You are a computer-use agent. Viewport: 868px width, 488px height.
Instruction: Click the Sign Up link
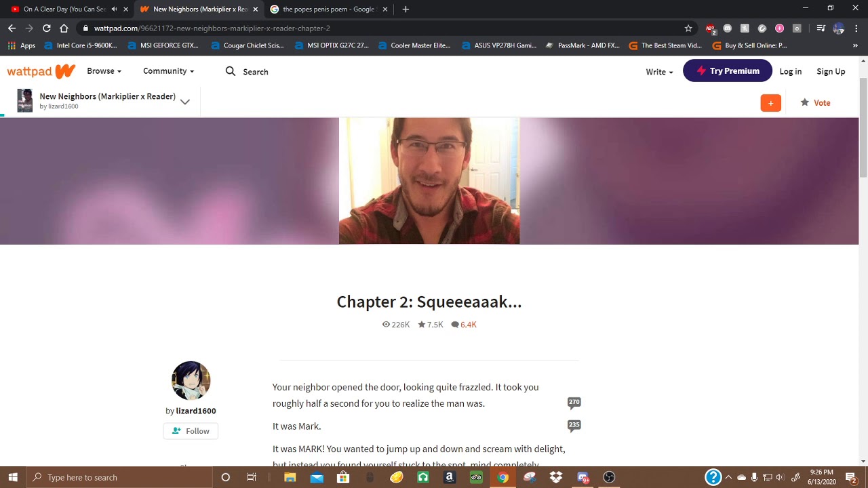(831, 71)
